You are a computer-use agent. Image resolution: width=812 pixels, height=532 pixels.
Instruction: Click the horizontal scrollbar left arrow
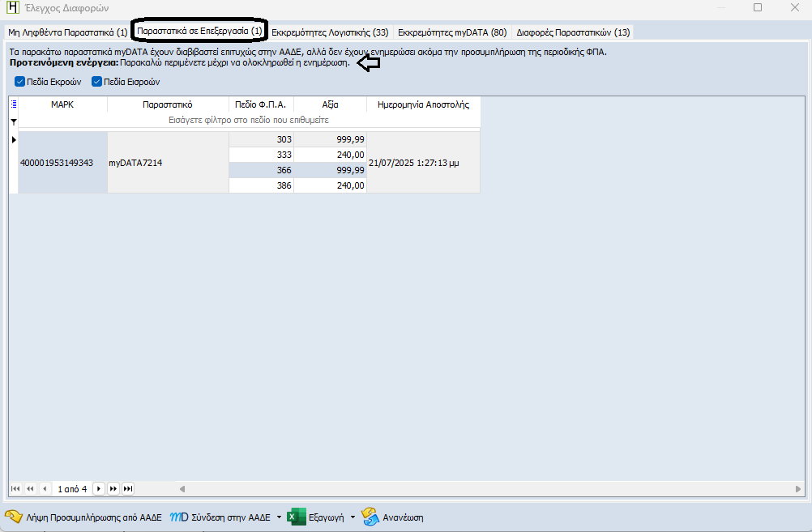182,488
